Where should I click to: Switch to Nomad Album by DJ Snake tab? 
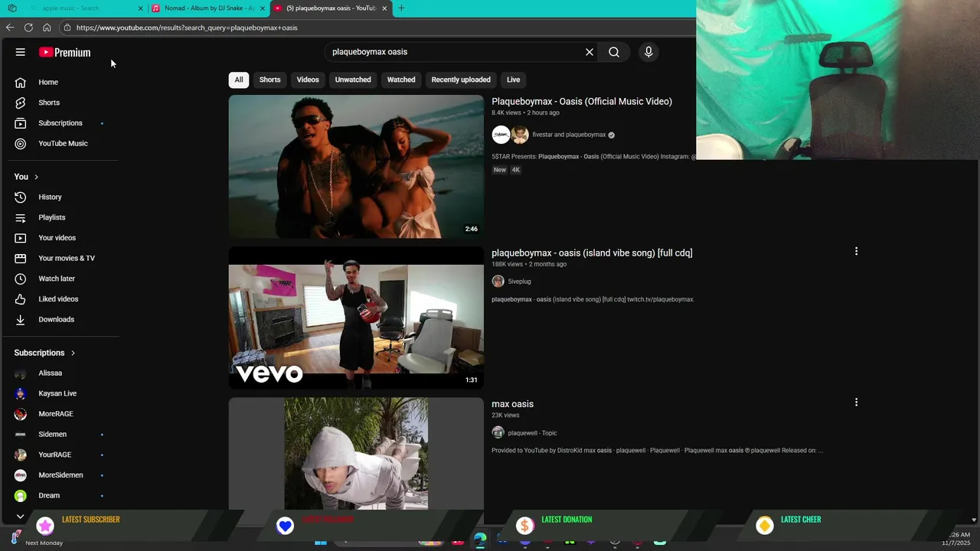(x=208, y=8)
